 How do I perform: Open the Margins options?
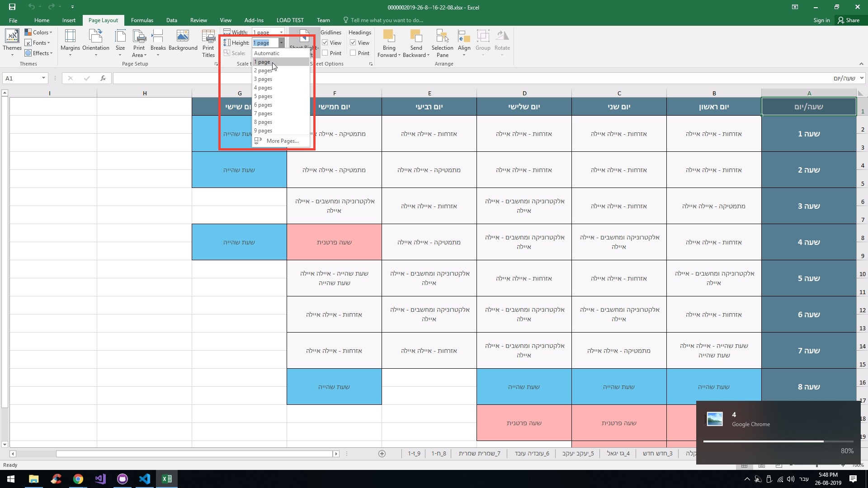(x=70, y=43)
